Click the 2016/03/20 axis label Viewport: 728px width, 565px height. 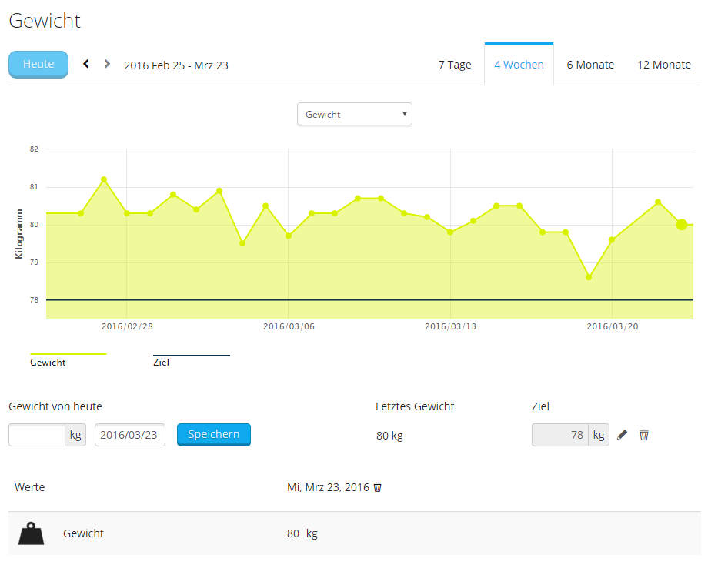pos(613,326)
